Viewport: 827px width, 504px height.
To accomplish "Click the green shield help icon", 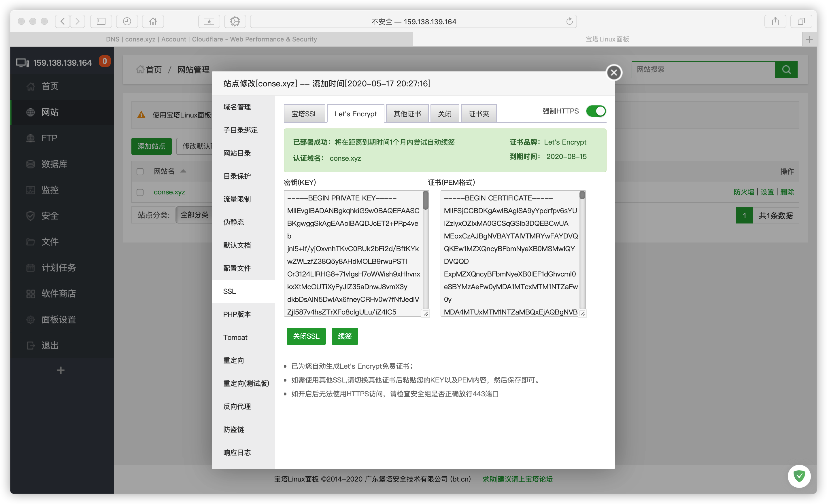I will [x=799, y=476].
